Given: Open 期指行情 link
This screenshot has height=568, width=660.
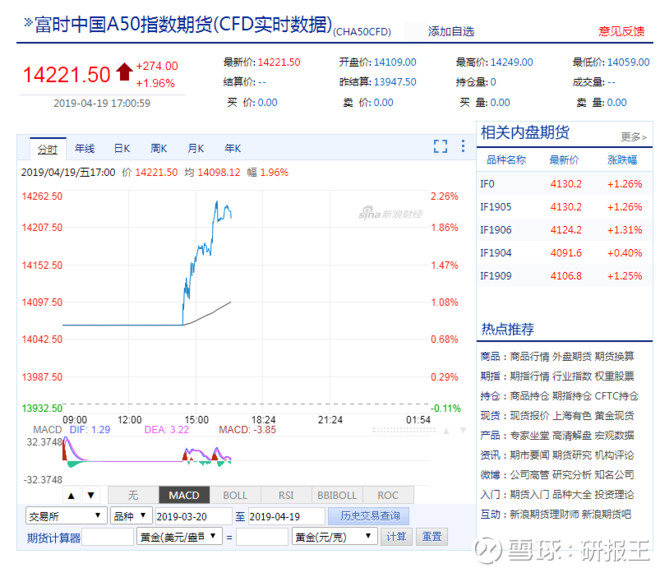Looking at the screenshot, I should pos(530,376).
